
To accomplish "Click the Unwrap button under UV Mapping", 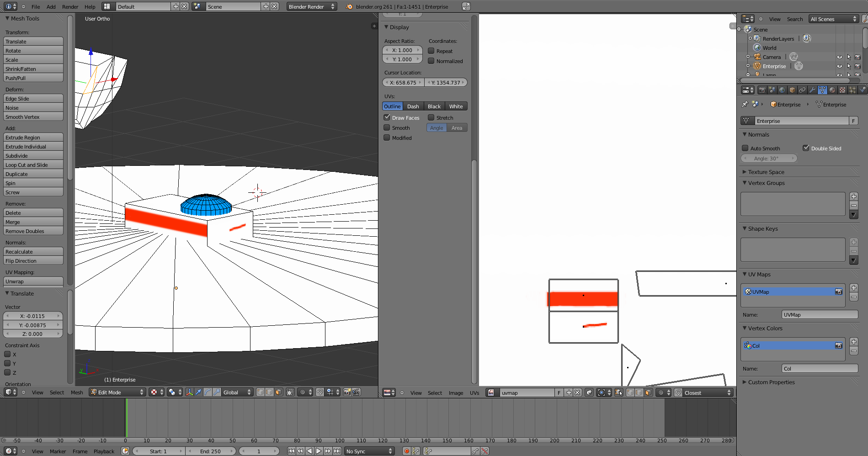I will 33,281.
